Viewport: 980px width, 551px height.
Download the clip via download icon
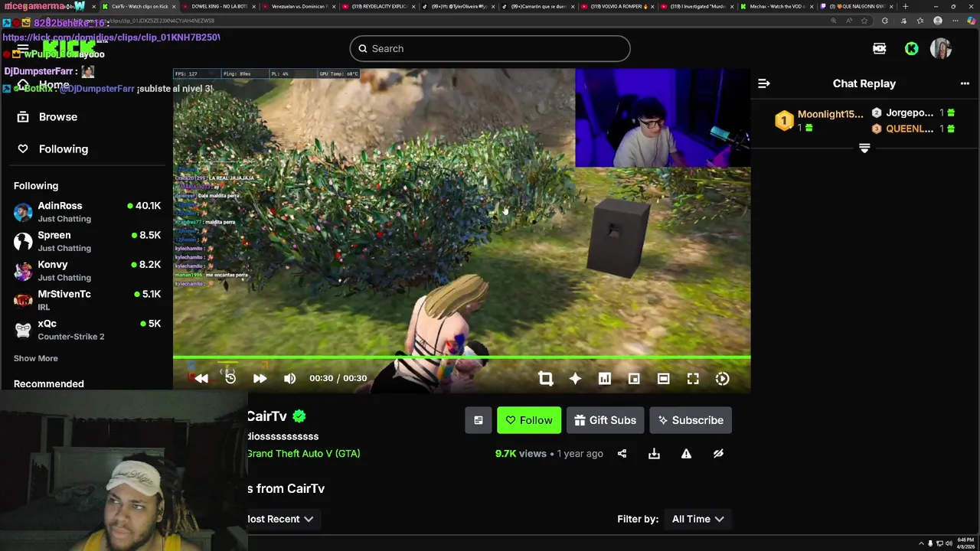point(654,454)
